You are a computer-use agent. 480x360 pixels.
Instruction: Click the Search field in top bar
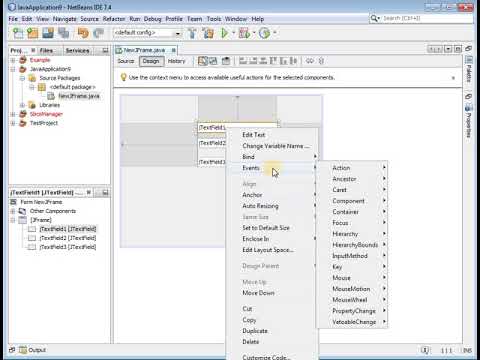tap(427, 18)
